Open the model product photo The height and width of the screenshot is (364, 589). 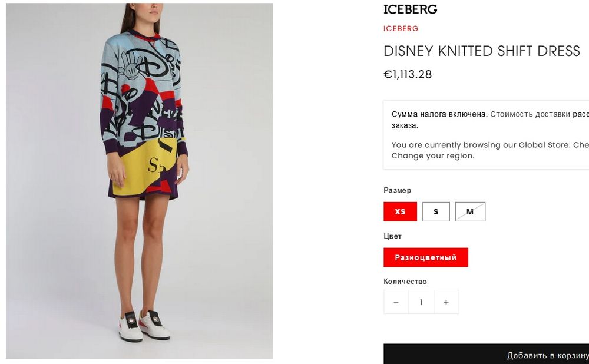point(140,181)
